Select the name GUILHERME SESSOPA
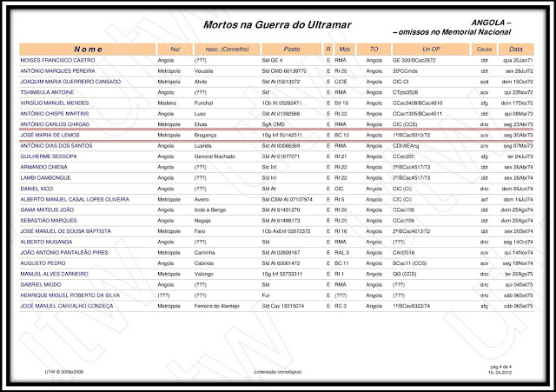The width and height of the screenshot is (556, 392). tap(49, 156)
